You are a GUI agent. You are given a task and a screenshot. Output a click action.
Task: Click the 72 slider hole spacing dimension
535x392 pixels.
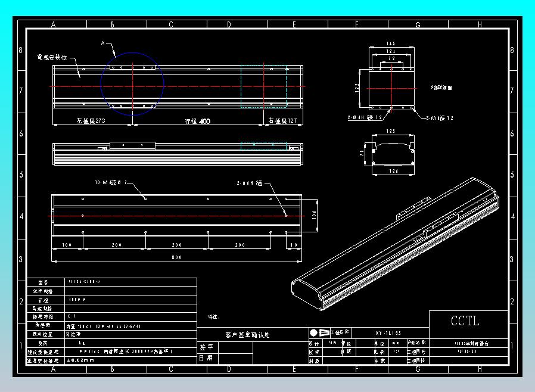391,58
